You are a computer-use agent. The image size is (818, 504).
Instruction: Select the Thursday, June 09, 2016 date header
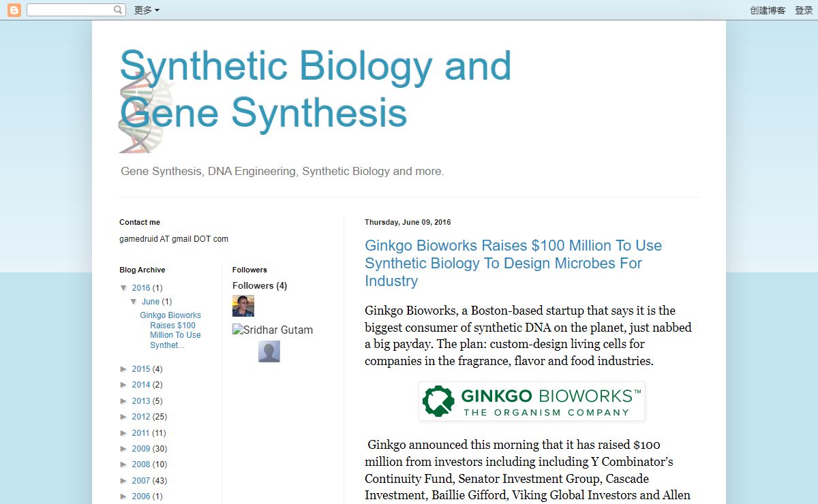pos(408,222)
